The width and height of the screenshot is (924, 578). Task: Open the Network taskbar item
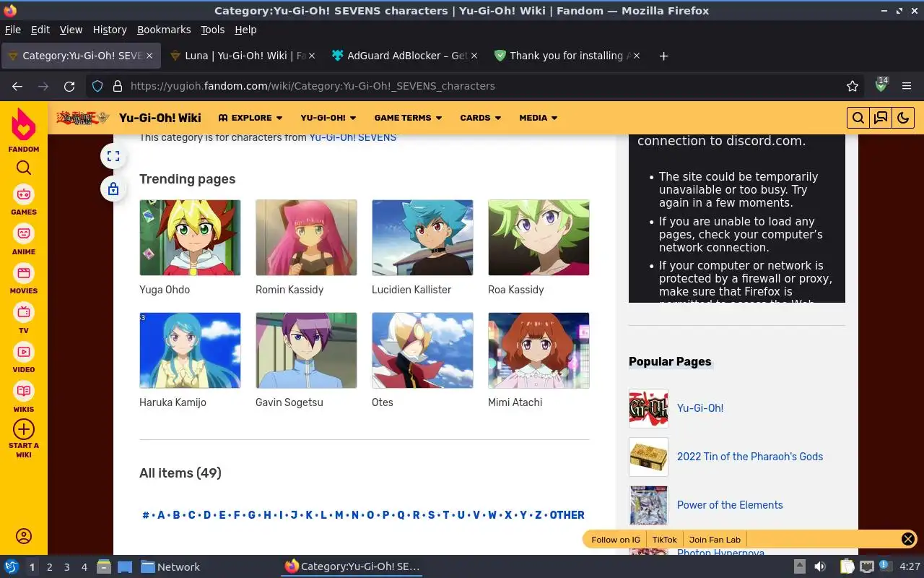(172, 567)
